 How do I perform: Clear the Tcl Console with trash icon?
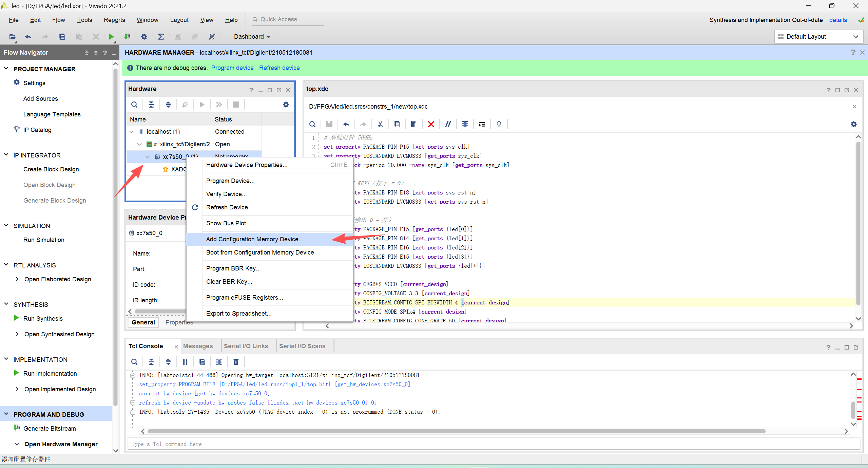pos(236,362)
